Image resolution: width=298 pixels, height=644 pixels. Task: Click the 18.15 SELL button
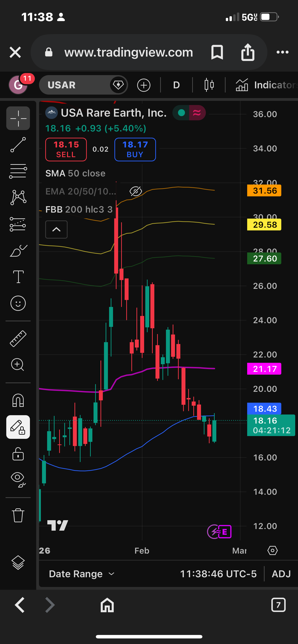66,150
